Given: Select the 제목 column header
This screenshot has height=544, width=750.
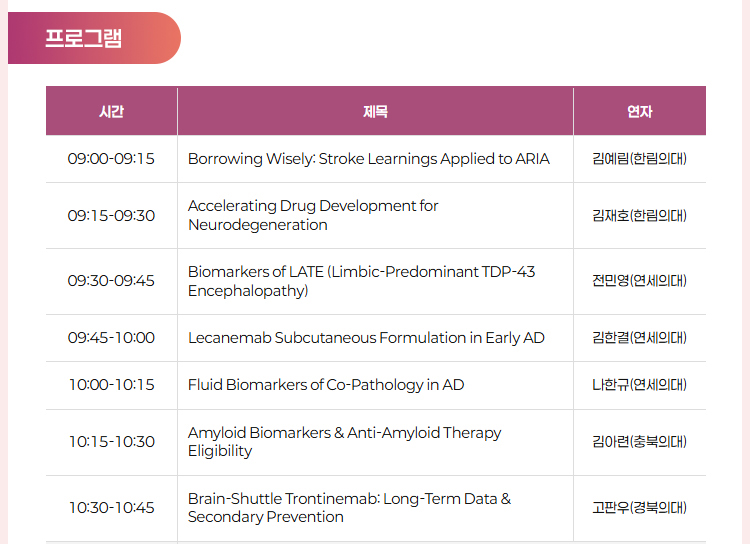Looking at the screenshot, I should (375, 111).
